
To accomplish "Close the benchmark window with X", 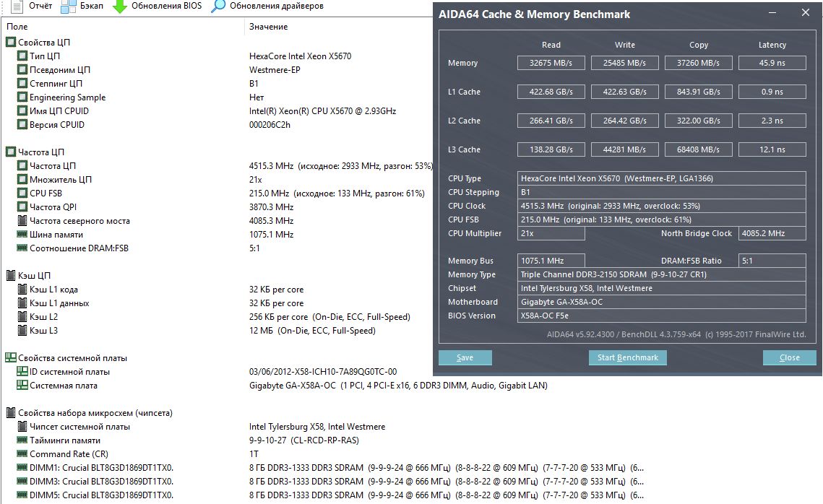I will coord(805,12).
